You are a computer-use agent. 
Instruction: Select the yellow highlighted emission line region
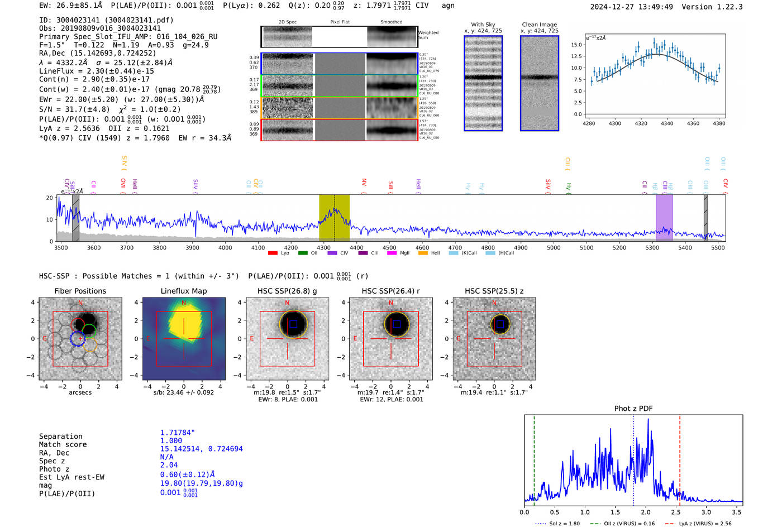tap(334, 218)
